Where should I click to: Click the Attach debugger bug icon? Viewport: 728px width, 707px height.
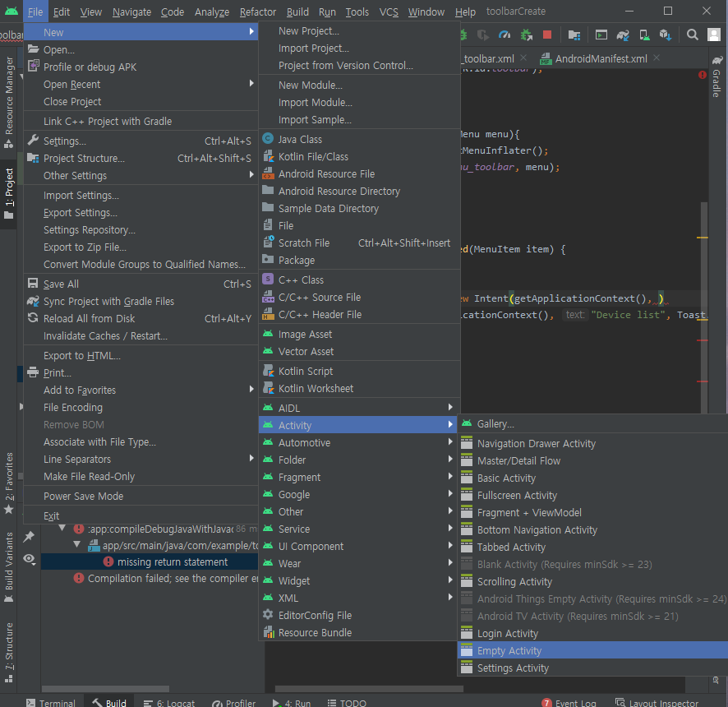pyautogui.click(x=526, y=35)
